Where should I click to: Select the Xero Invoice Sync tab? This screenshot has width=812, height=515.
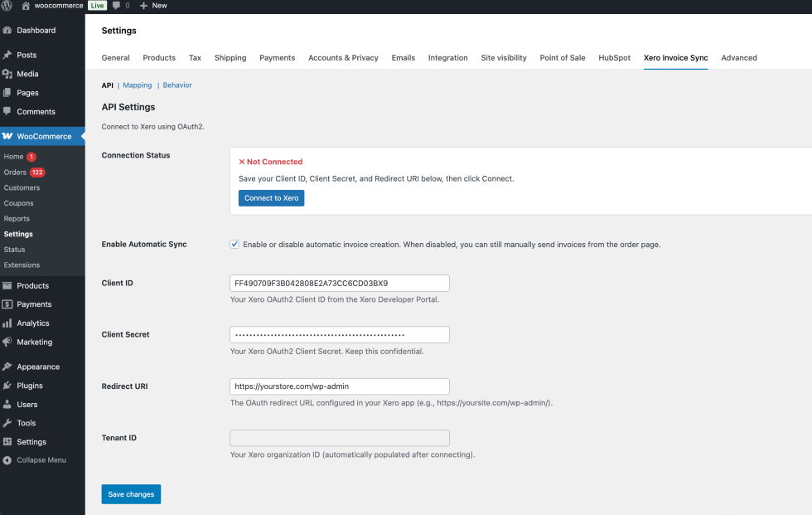(x=676, y=58)
